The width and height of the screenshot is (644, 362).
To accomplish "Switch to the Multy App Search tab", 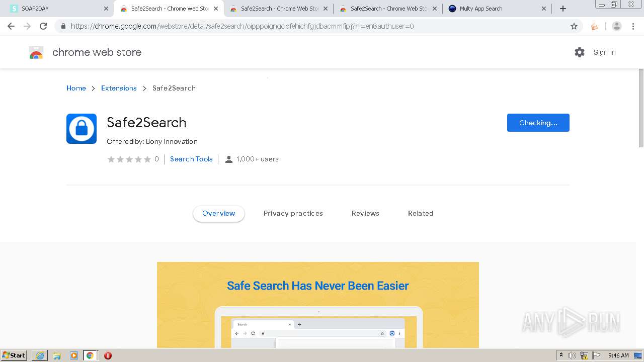I will (498, 9).
